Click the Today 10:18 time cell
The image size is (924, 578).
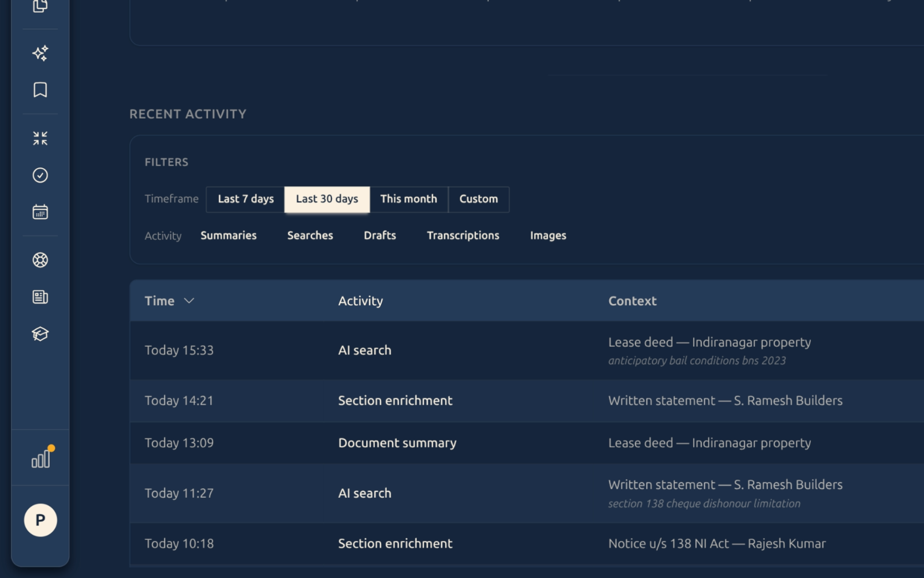coord(179,543)
